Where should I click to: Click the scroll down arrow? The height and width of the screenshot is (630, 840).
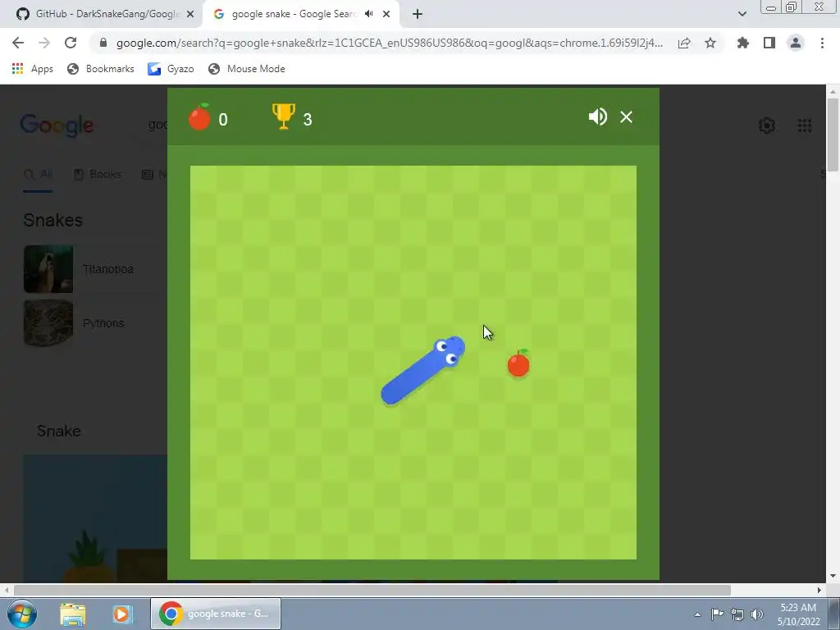[833, 576]
